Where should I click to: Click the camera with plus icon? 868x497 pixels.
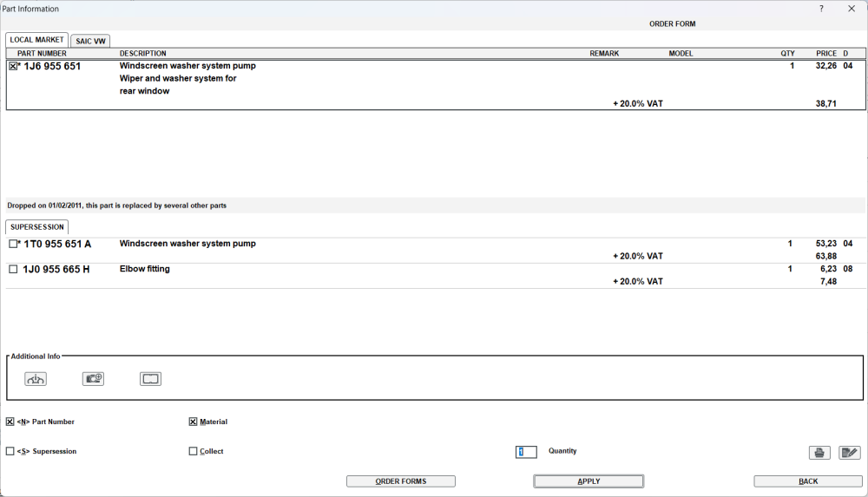(x=93, y=379)
